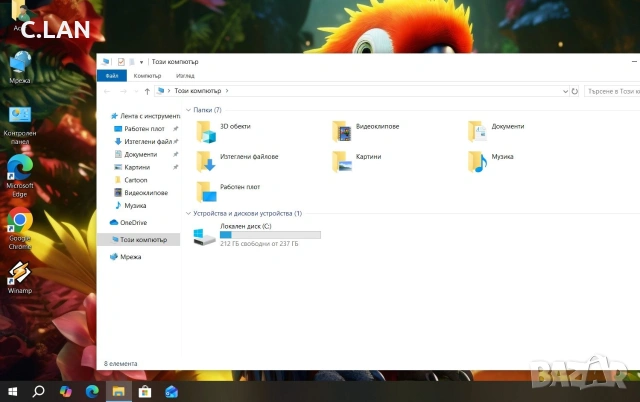Select Локален диск (C:) drive
The image size is (640, 402).
coord(257,235)
